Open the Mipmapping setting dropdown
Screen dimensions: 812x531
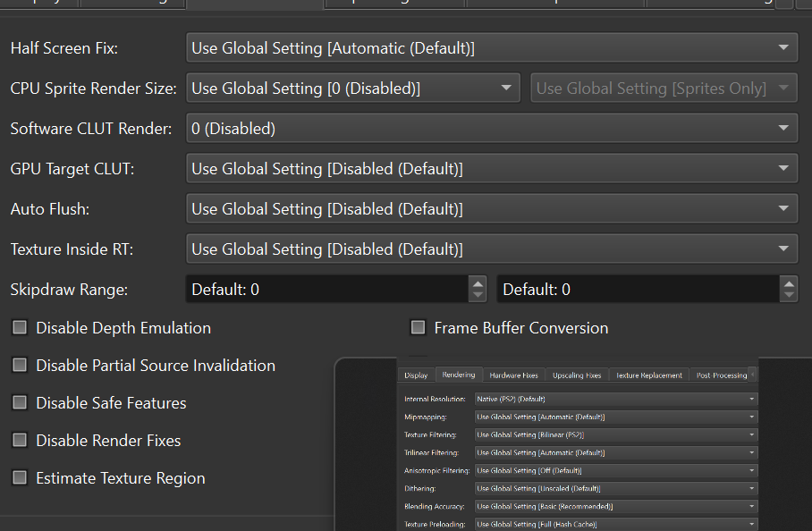pos(615,417)
